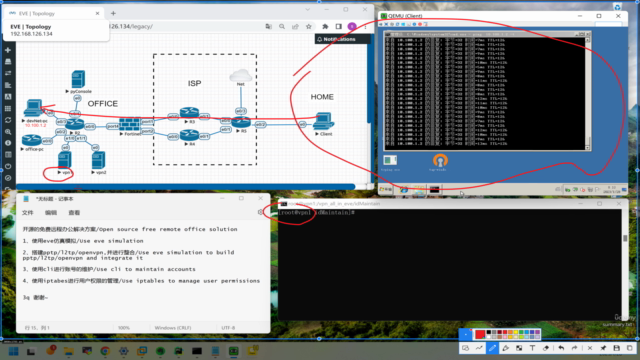Copy screenshot to clipboard icon
Image resolution: width=640 pixels, height=360 pixels.
630,348
